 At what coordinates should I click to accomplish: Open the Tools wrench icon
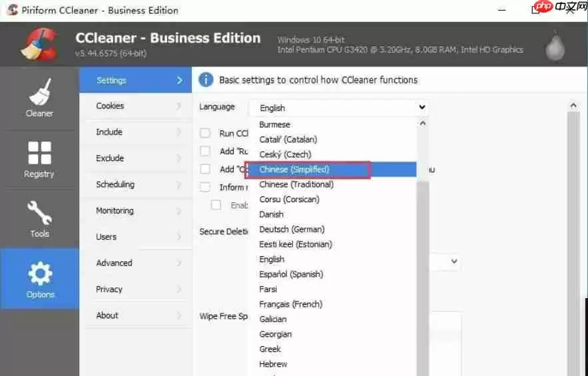point(39,213)
